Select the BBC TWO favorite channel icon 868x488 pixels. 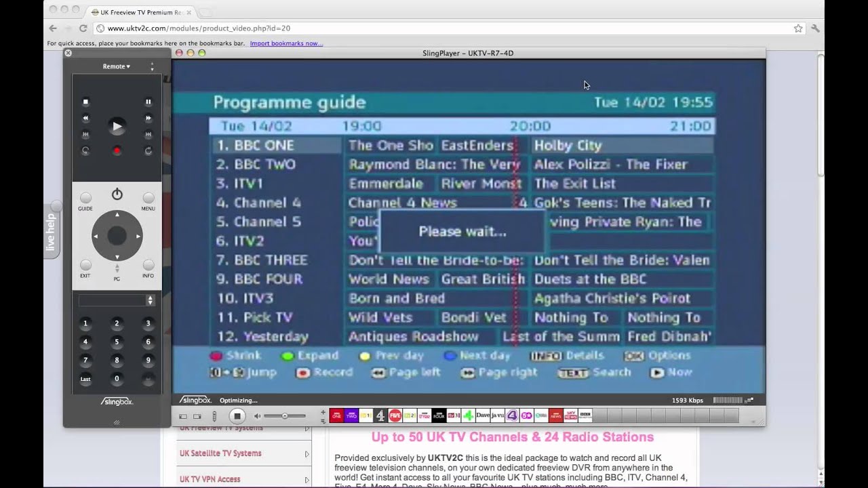(351, 415)
